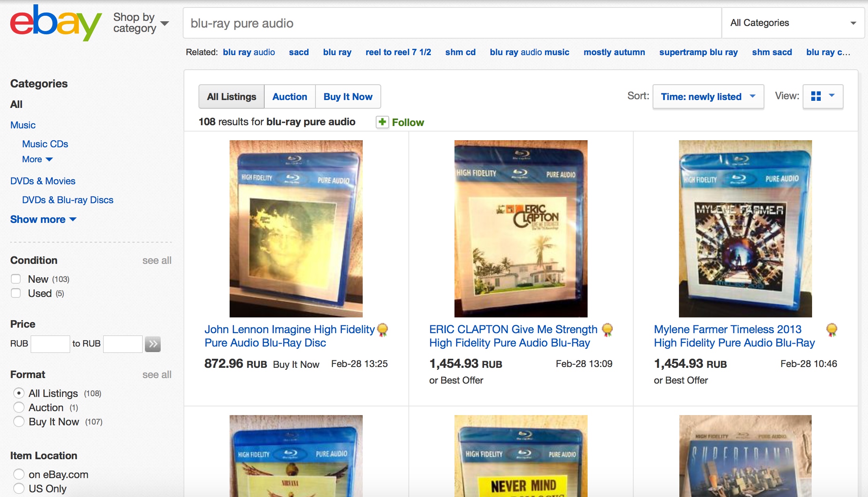Click Mylene Farmer listing's top-rated seller badge
This screenshot has height=497, width=868.
(x=832, y=330)
